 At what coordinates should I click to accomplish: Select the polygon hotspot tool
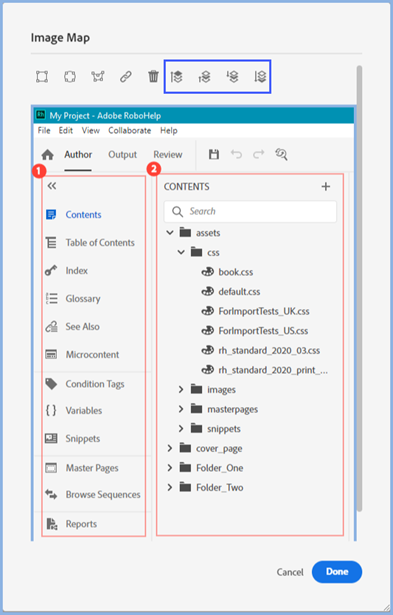[x=98, y=76]
